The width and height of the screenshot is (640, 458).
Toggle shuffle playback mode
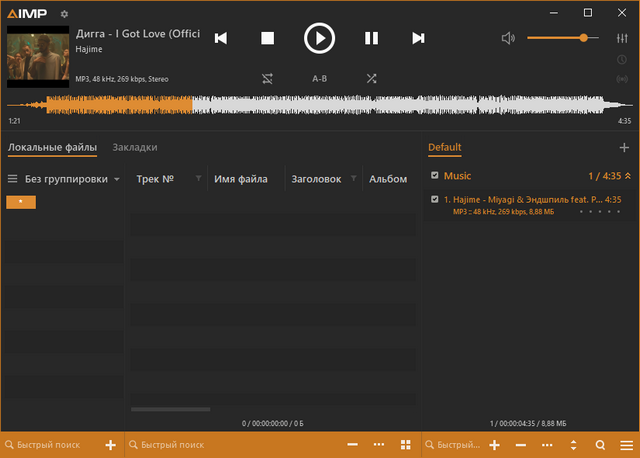coord(371,77)
